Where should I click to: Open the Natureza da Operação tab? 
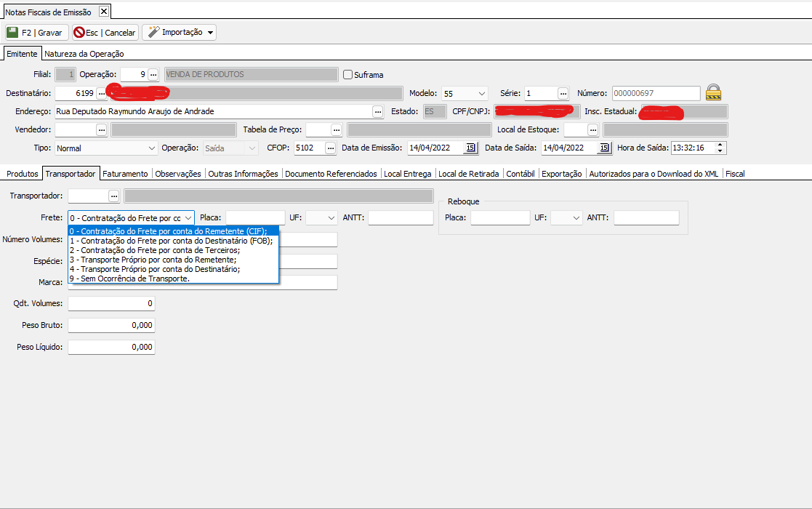84,54
